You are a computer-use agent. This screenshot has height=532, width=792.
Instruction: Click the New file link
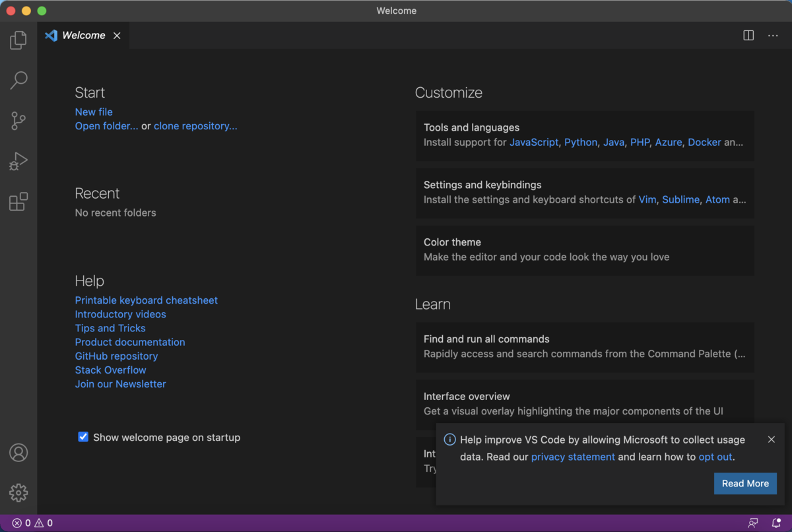coord(94,112)
